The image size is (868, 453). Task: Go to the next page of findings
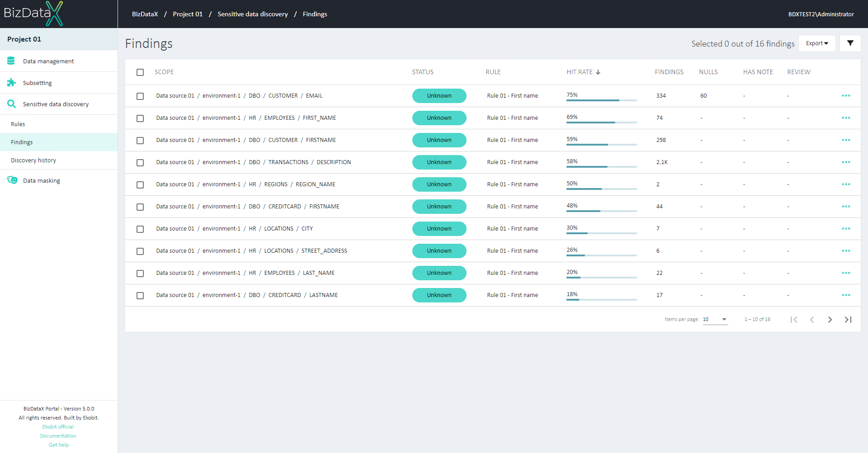point(830,320)
